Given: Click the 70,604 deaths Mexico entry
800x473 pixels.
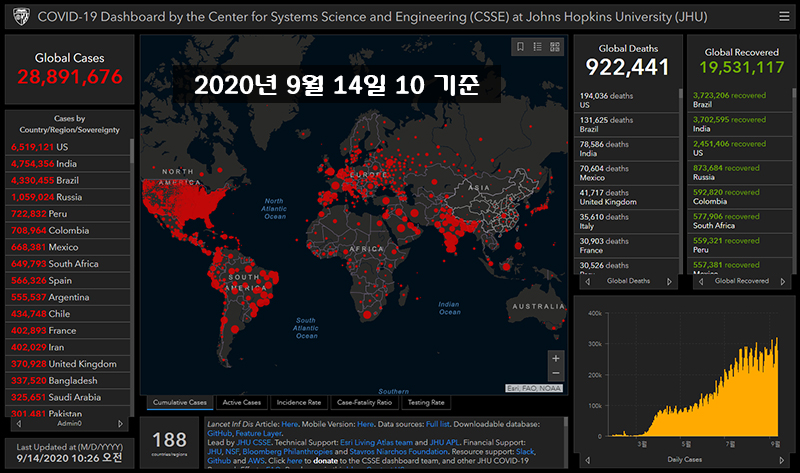Looking at the screenshot, I should [627, 173].
